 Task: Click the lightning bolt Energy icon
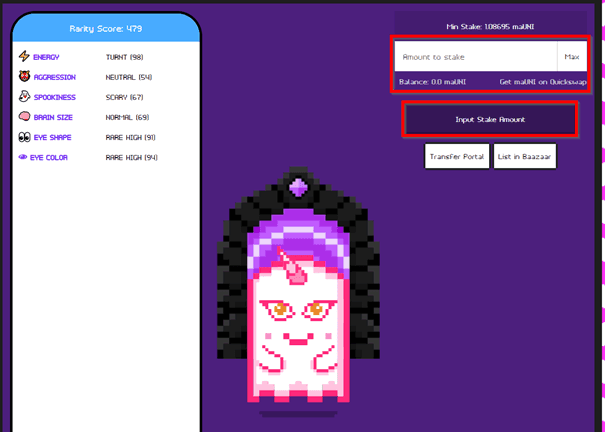(x=24, y=57)
